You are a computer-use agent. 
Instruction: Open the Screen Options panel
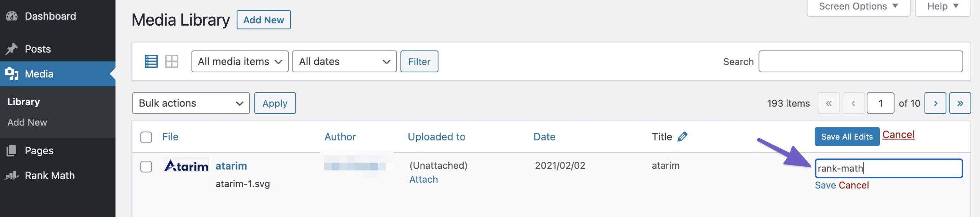[858, 7]
